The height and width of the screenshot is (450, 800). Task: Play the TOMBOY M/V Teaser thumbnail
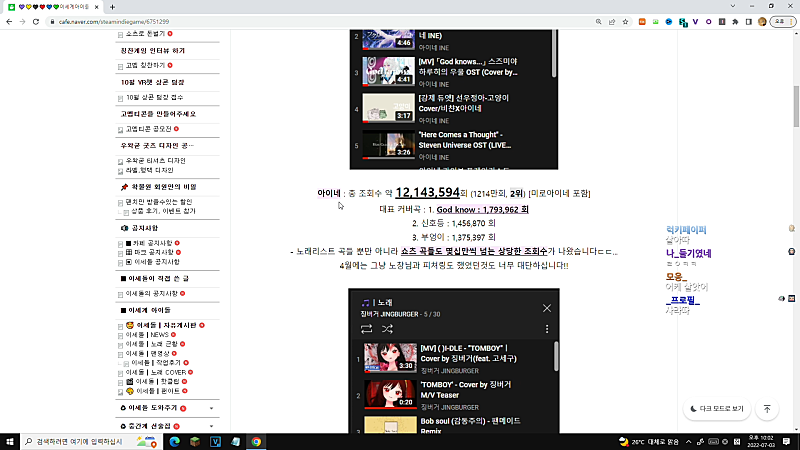tap(390, 393)
